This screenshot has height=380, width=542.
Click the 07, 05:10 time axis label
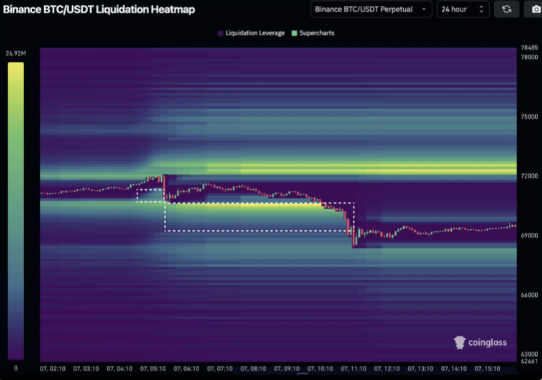click(153, 369)
